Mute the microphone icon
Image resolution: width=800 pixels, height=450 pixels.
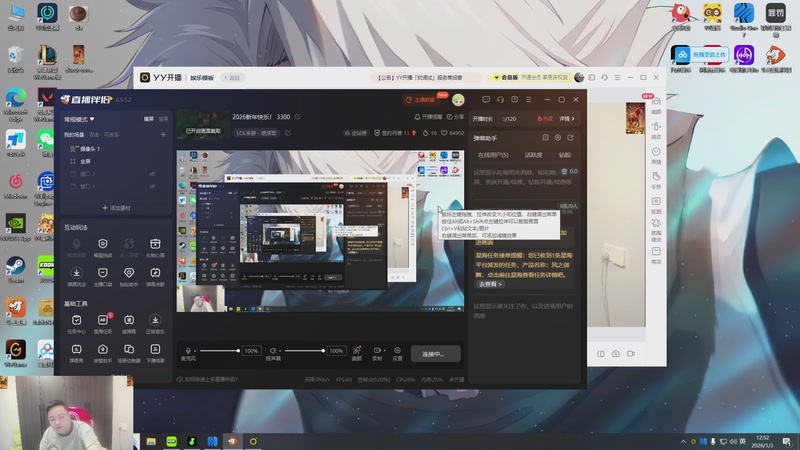(x=188, y=351)
